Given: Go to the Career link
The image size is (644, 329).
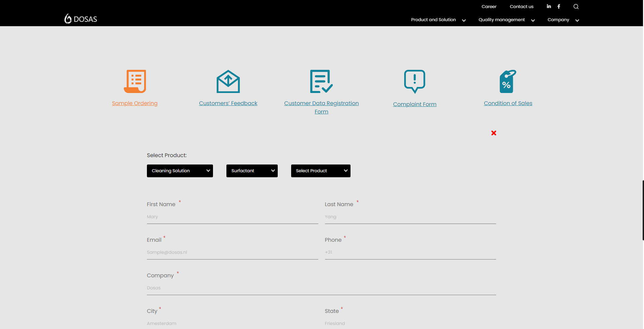Looking at the screenshot, I should pyautogui.click(x=489, y=6).
